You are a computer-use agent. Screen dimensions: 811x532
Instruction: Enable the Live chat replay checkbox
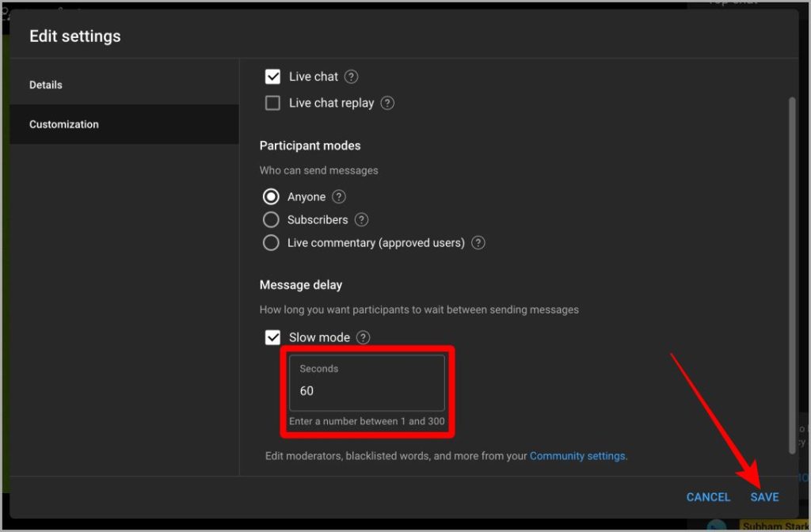pyautogui.click(x=272, y=103)
